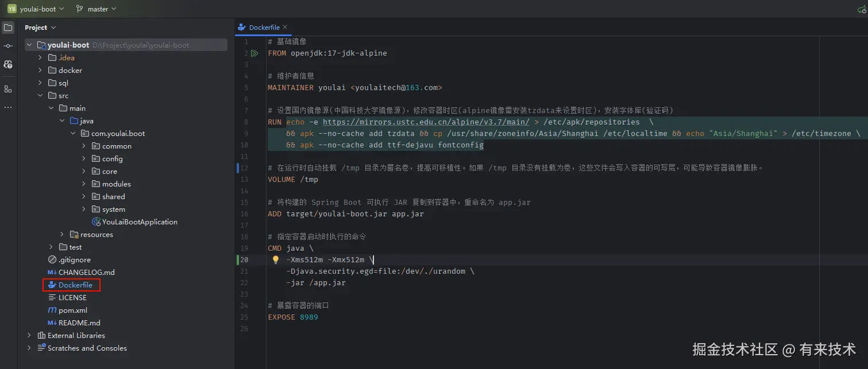Open the youlai-boot project dropdown
Screen dimensions: 868x369
[36, 9]
